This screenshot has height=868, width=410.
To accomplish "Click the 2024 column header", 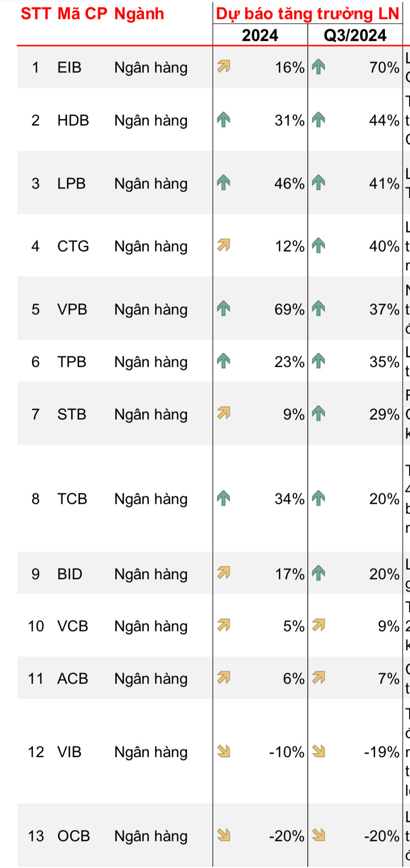I will pyautogui.click(x=260, y=35).
